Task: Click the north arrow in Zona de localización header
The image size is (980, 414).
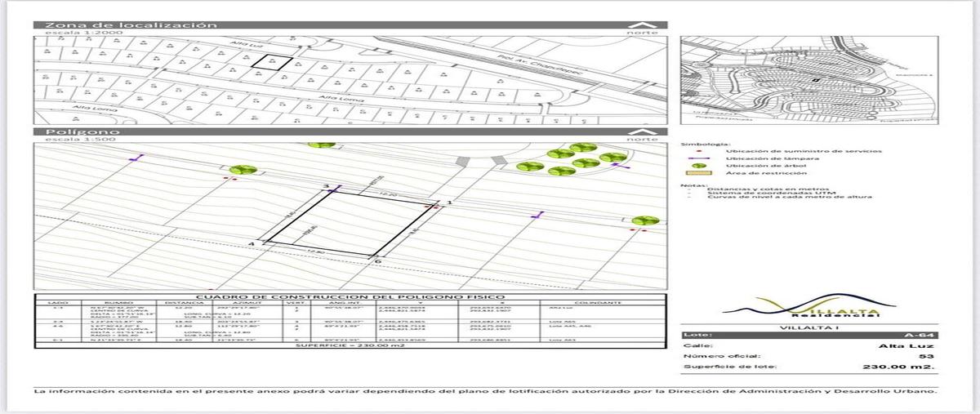Action: pyautogui.click(x=643, y=24)
